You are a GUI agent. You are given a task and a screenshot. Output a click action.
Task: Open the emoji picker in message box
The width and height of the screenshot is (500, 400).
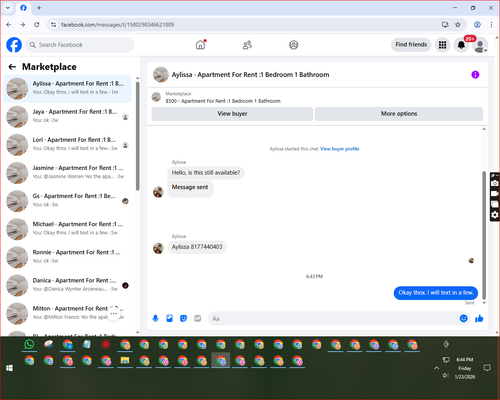tap(463, 318)
